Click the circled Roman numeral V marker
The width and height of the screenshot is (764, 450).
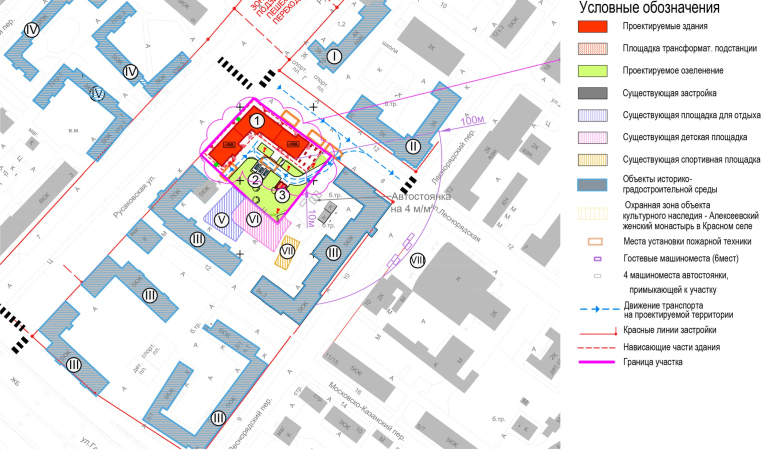tap(222, 219)
